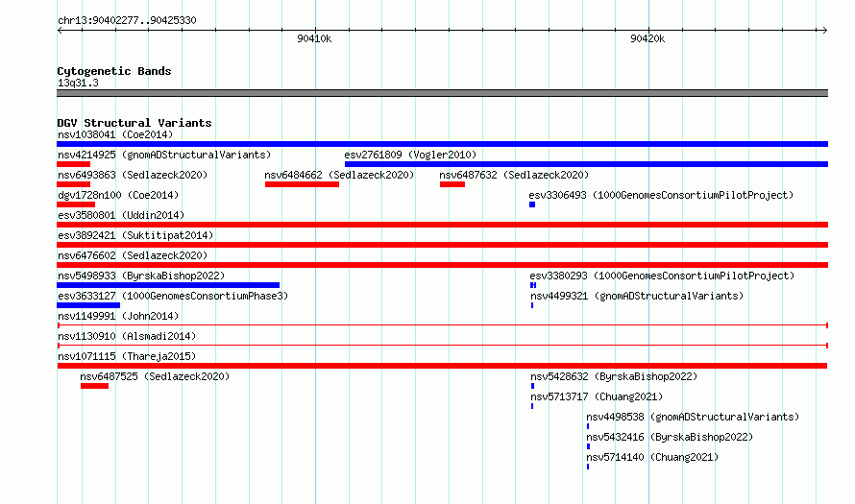Click the red nsv6493863 variant bar
The width and height of the screenshot is (855, 504).
tap(74, 184)
